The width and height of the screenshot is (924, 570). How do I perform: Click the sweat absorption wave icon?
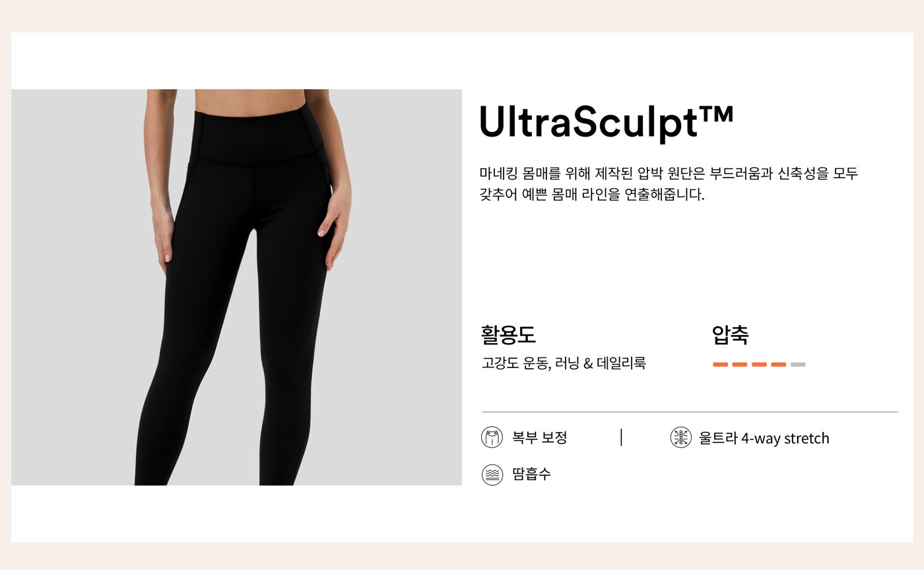click(492, 474)
